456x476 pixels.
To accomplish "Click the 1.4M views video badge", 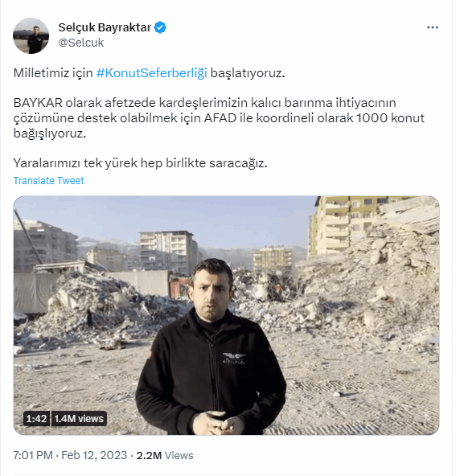I will point(79,419).
